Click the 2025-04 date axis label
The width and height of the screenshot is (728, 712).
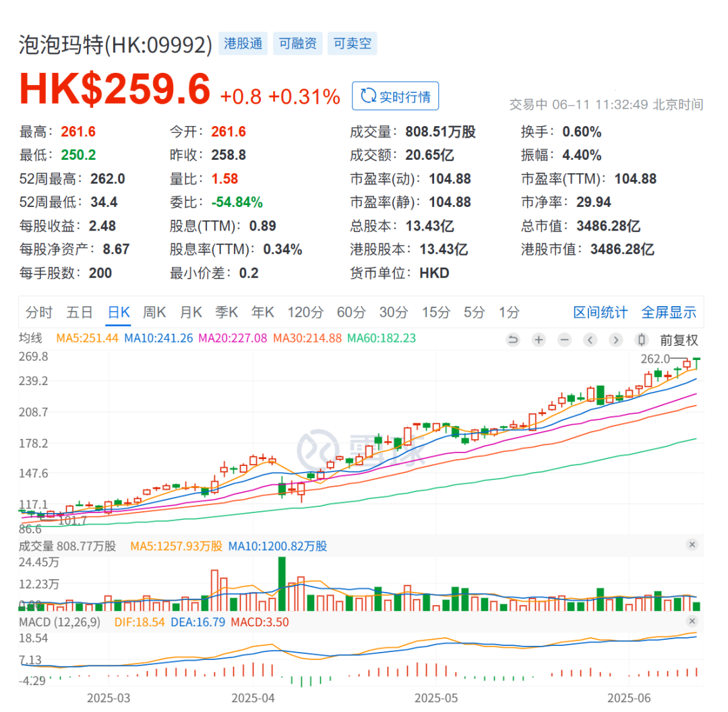[x=253, y=698]
